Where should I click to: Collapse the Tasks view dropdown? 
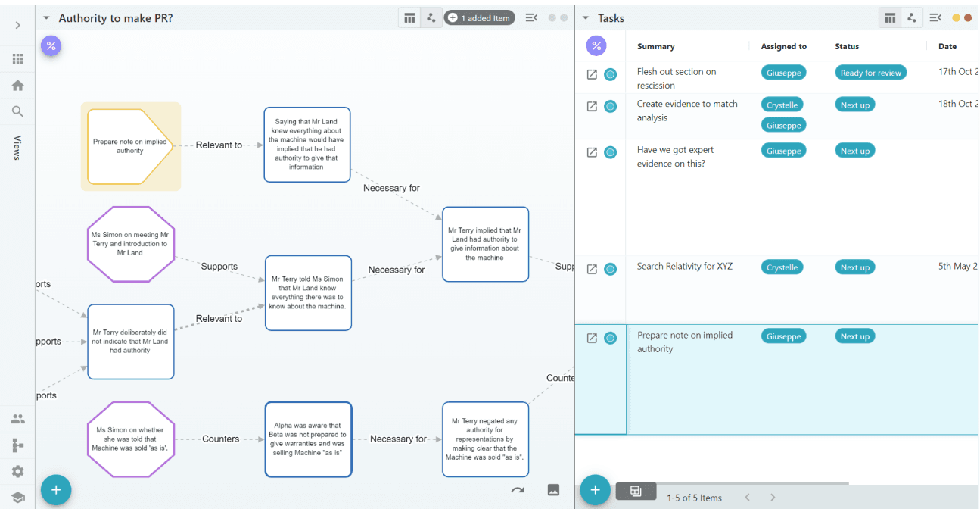tap(586, 18)
